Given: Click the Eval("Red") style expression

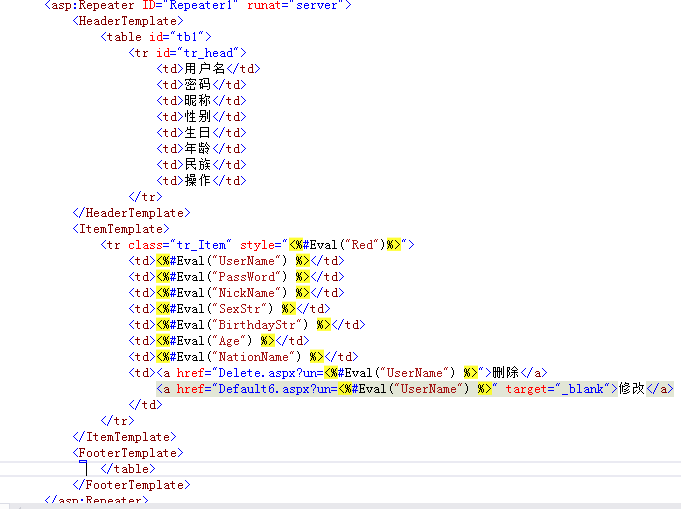Looking at the screenshot, I should 345,245.
